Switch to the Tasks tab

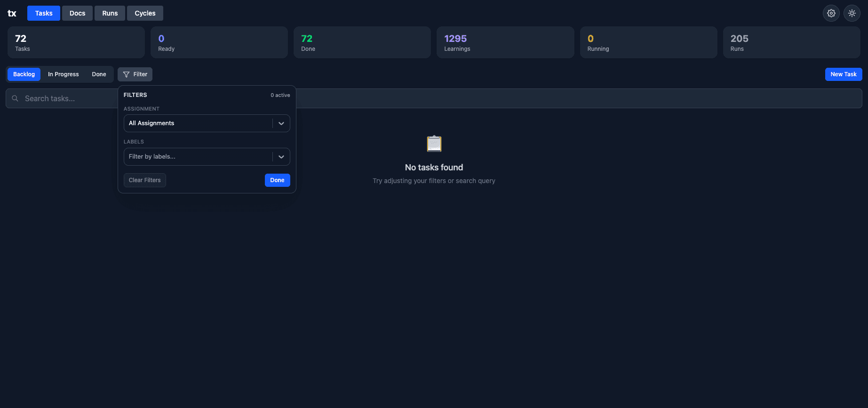pyautogui.click(x=44, y=13)
